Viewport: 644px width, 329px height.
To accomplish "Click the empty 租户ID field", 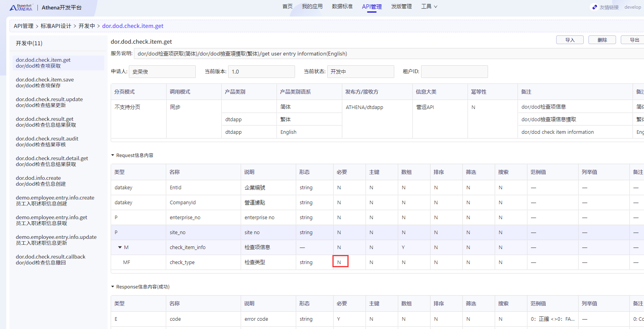I will click(x=455, y=72).
